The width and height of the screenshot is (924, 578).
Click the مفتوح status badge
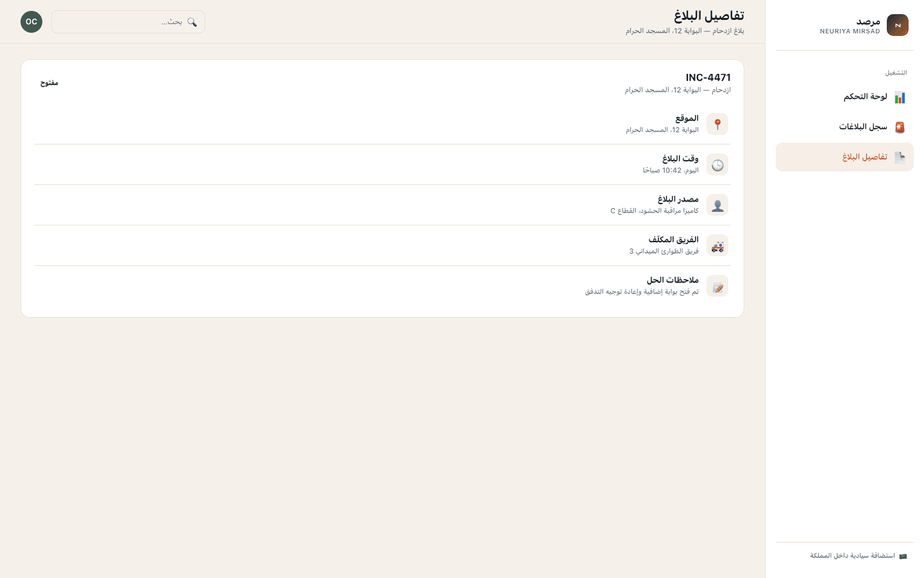click(49, 83)
